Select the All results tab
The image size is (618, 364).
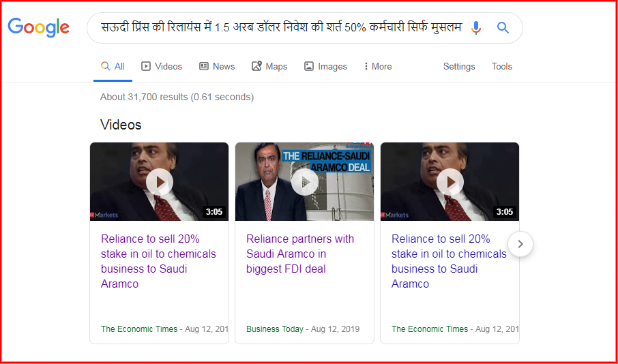pos(113,66)
